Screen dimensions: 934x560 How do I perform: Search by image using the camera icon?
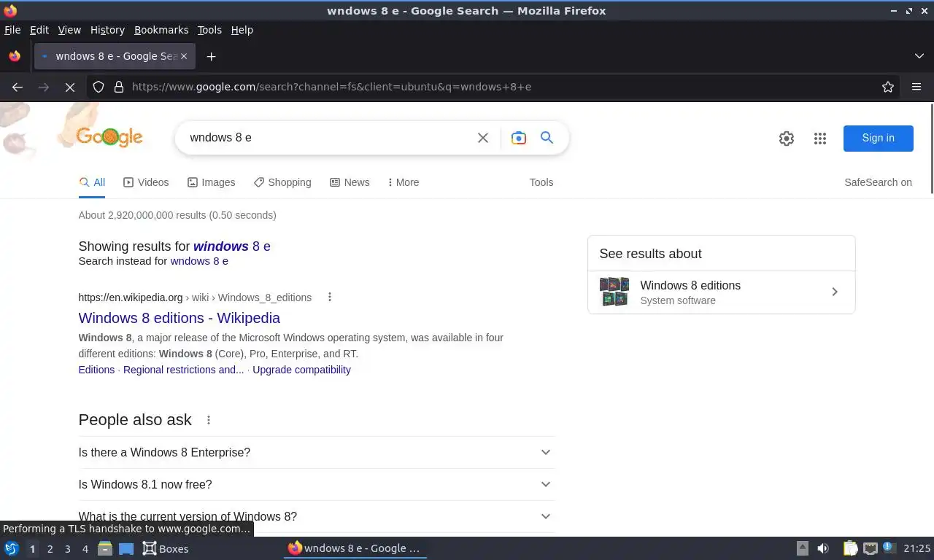[519, 138]
